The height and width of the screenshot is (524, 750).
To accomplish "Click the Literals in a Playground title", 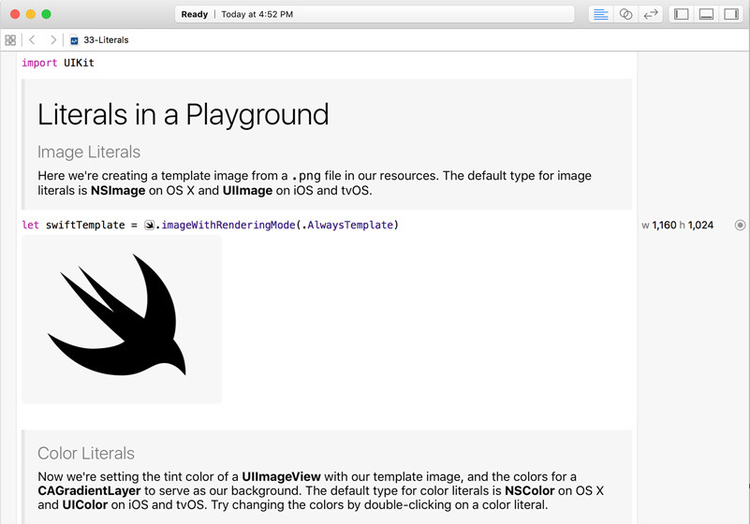I will pyautogui.click(x=183, y=114).
